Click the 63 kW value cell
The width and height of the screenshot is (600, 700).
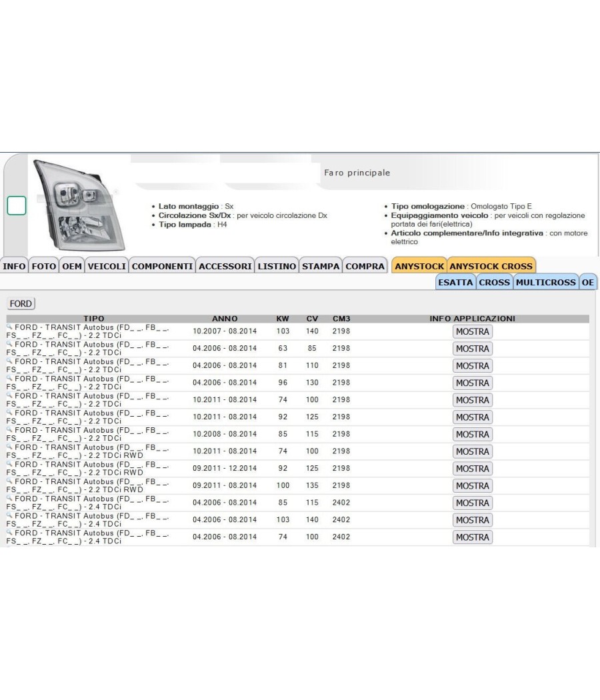pyautogui.click(x=283, y=348)
